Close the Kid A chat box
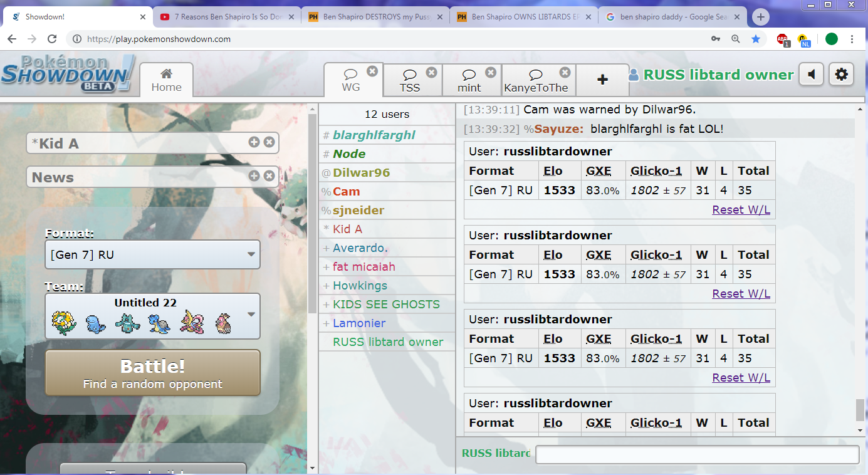868x475 pixels. tap(269, 142)
